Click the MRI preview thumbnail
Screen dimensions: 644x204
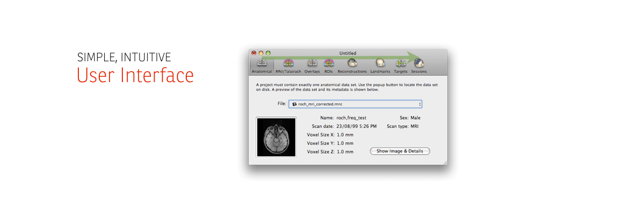[x=276, y=138]
